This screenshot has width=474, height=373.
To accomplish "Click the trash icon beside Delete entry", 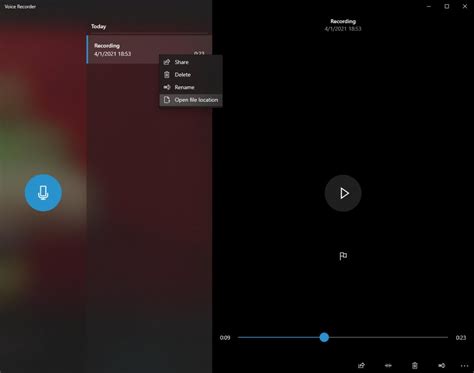I will click(x=167, y=75).
